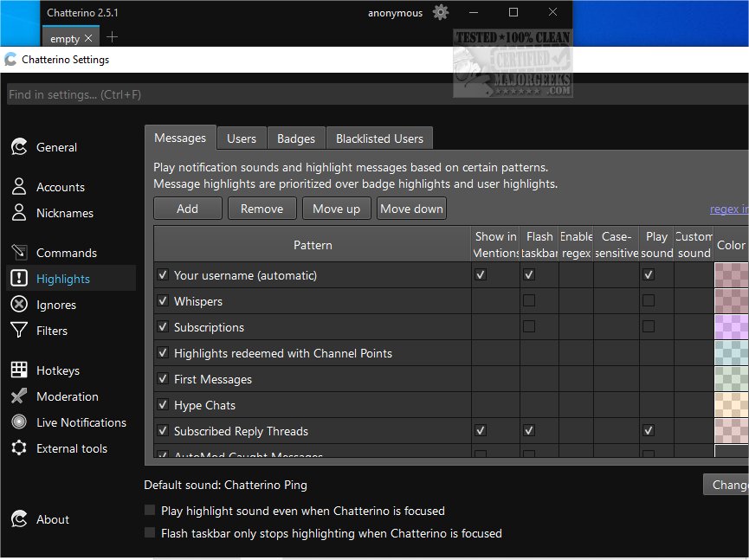The image size is (749, 560).
Task: Open the Badges tab
Action: click(296, 138)
